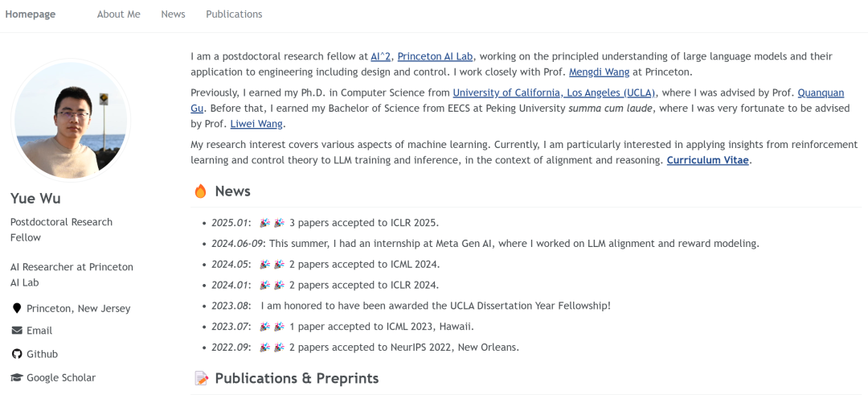Click the profile photo of Yue Wu

[71, 120]
